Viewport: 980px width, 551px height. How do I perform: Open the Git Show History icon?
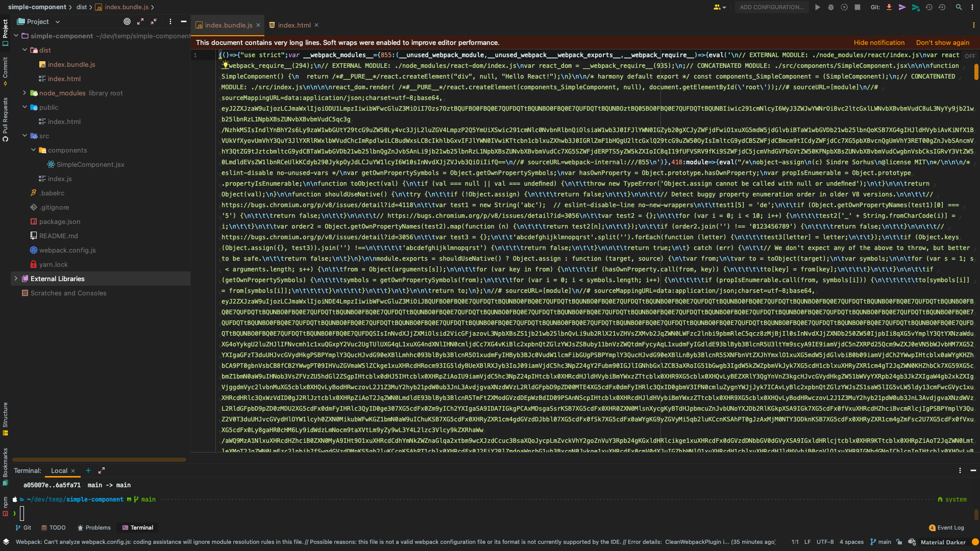929,7
